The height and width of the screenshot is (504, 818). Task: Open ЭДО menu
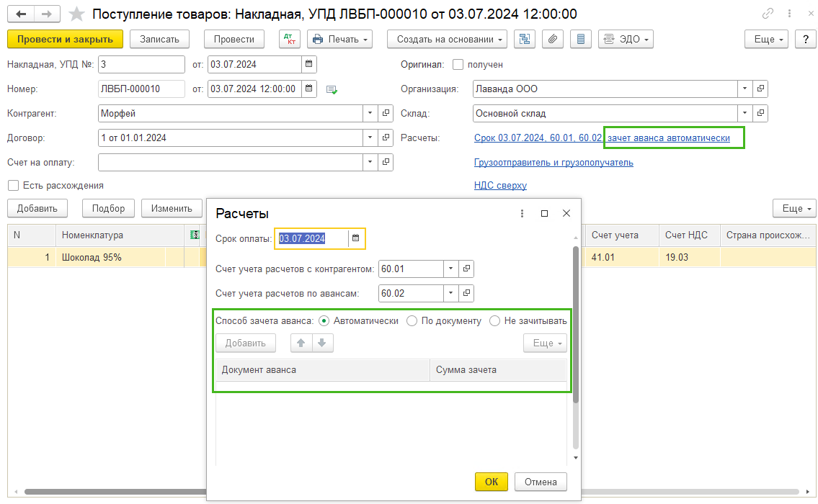coord(626,39)
